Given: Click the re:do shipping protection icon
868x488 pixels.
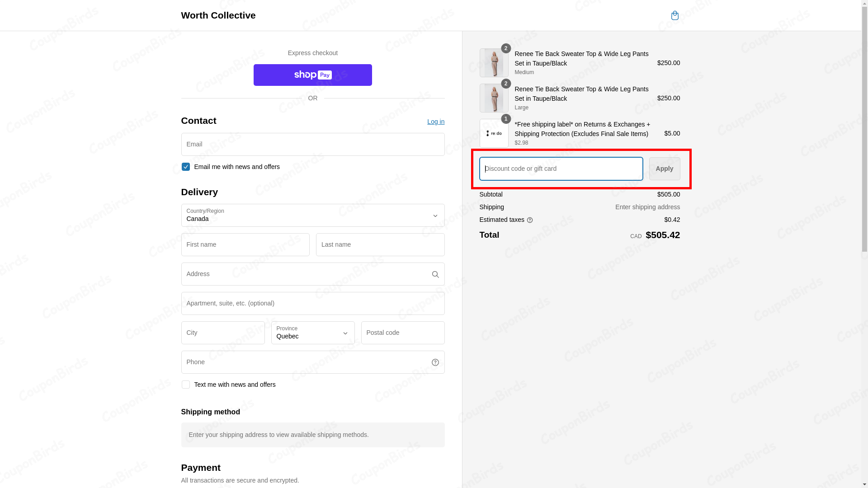Looking at the screenshot, I should click(x=494, y=133).
